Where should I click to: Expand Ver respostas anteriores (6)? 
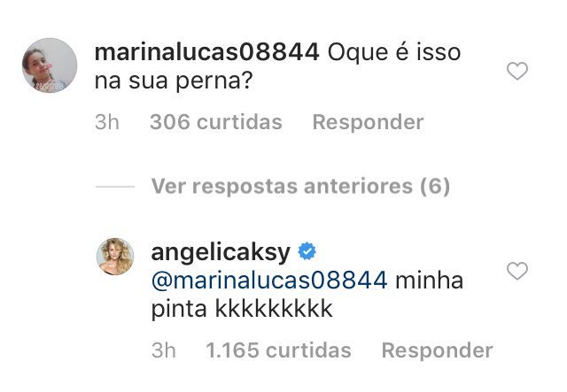coord(300,187)
